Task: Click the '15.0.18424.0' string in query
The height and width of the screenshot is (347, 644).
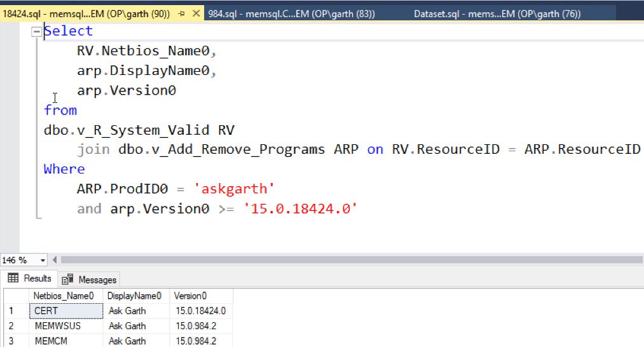Action: click(x=300, y=208)
